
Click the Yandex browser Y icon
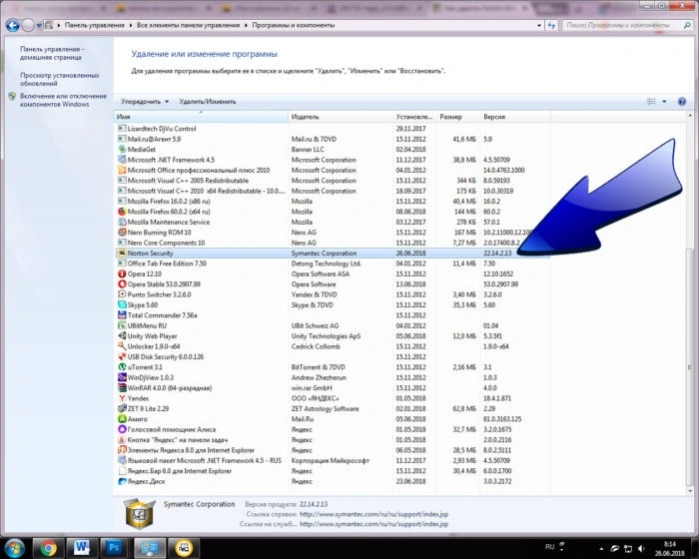[x=122, y=398]
